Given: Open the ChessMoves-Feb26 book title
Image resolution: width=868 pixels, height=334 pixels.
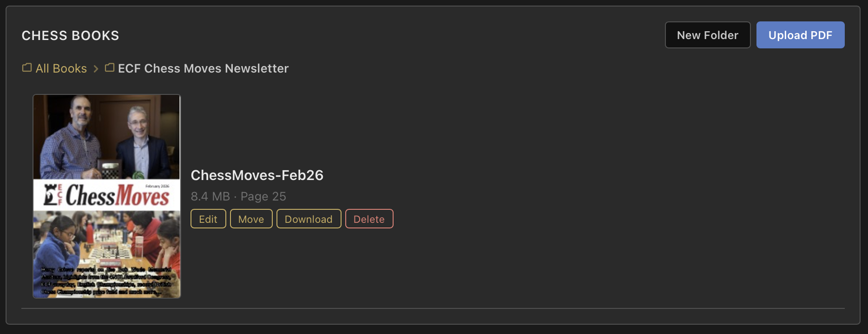Looking at the screenshot, I should coord(257,175).
